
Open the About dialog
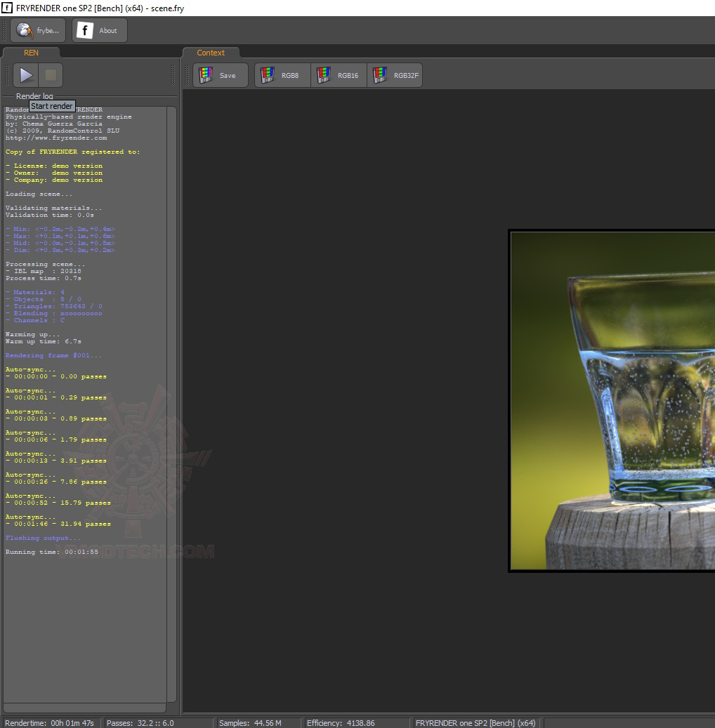100,31
